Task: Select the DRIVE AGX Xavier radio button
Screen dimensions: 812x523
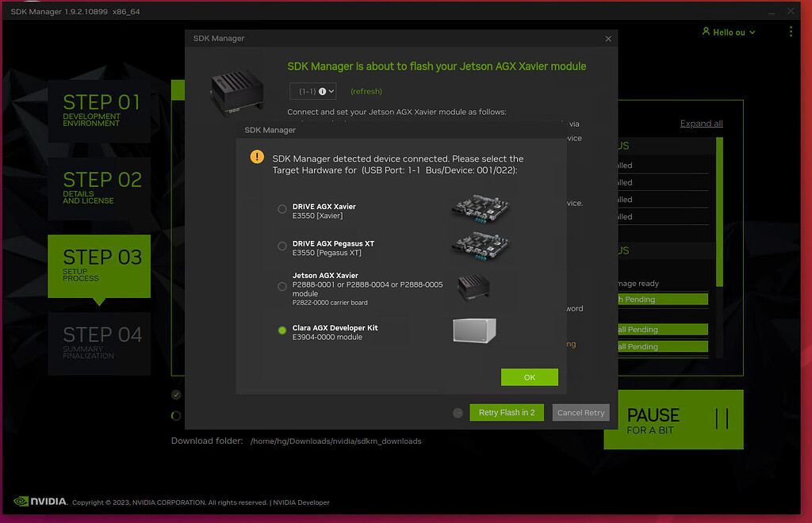Action: 282,209
